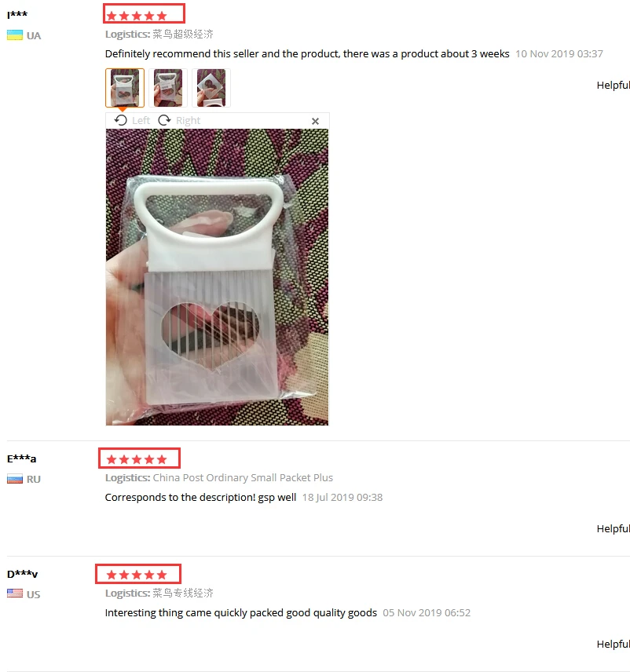Close the enlarged review photo viewer
The height and width of the screenshot is (672, 630).
315,121
